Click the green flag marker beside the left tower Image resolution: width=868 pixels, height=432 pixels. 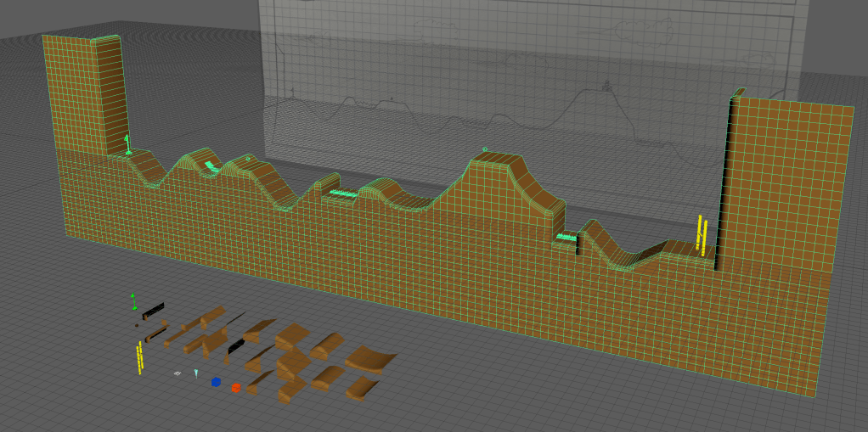tap(127, 144)
